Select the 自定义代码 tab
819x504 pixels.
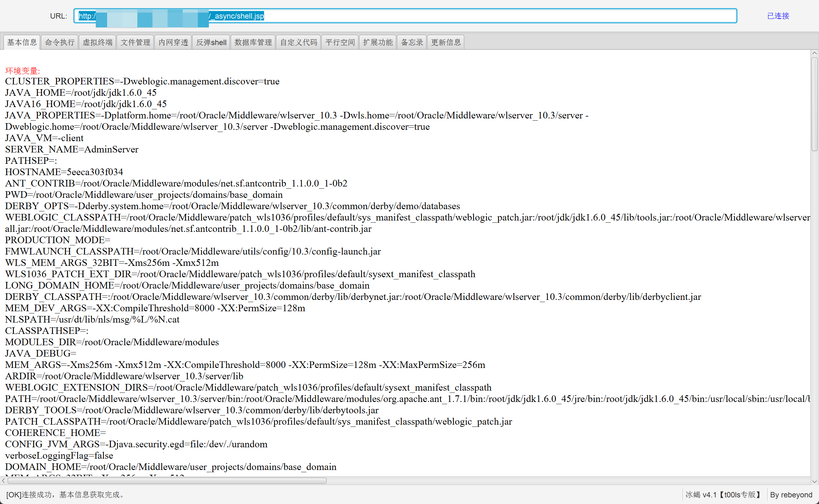click(x=298, y=42)
